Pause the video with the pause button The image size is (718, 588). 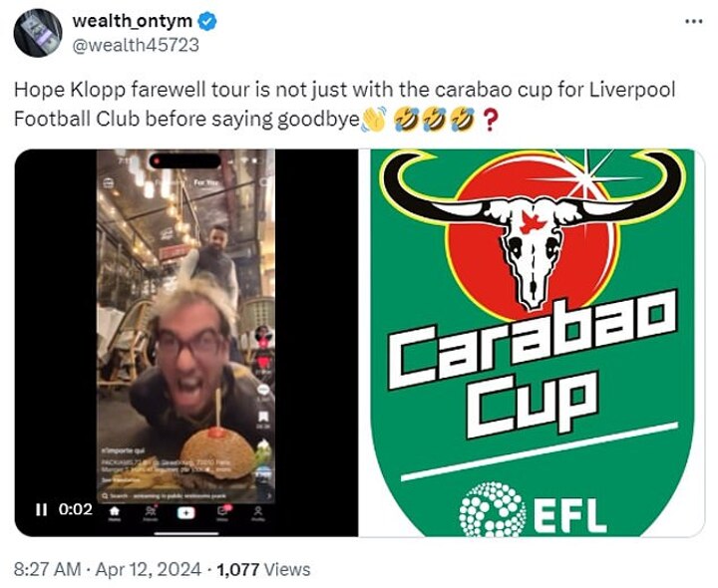point(41,509)
